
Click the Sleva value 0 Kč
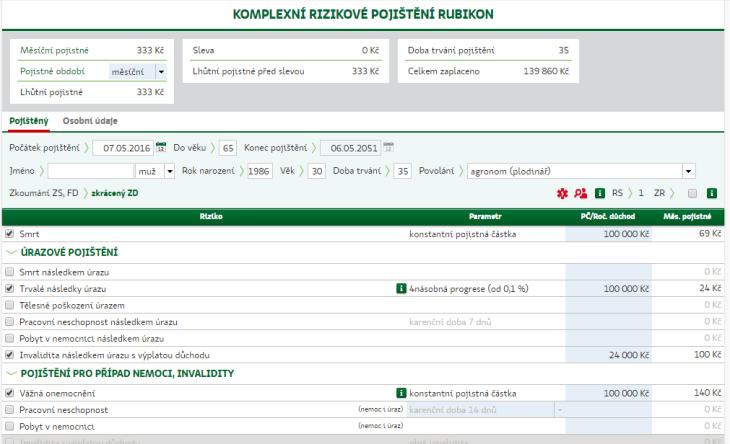370,50
